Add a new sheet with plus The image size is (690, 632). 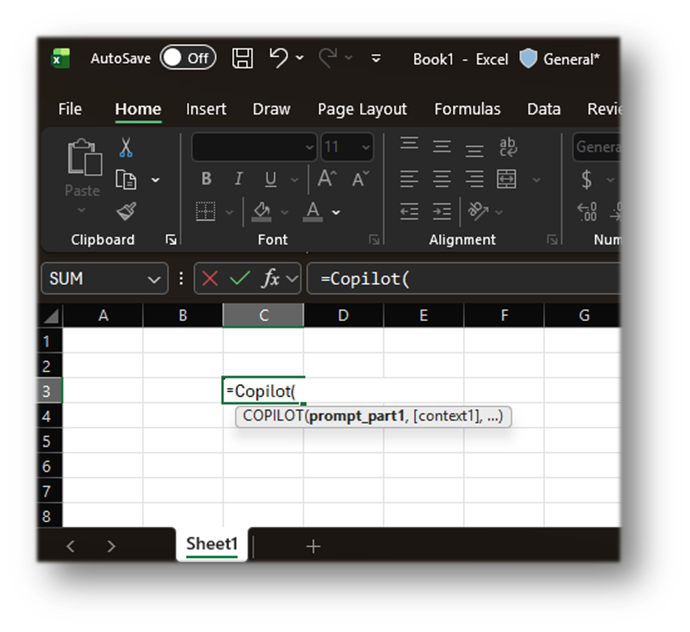(x=313, y=546)
